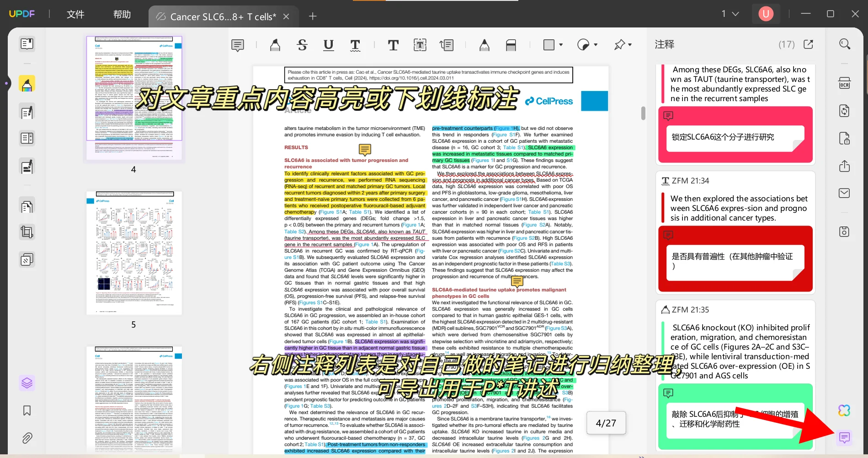Image resolution: width=868 pixels, height=458 pixels.
Task: Click the document vertical scrollbar handle
Action: (643, 113)
